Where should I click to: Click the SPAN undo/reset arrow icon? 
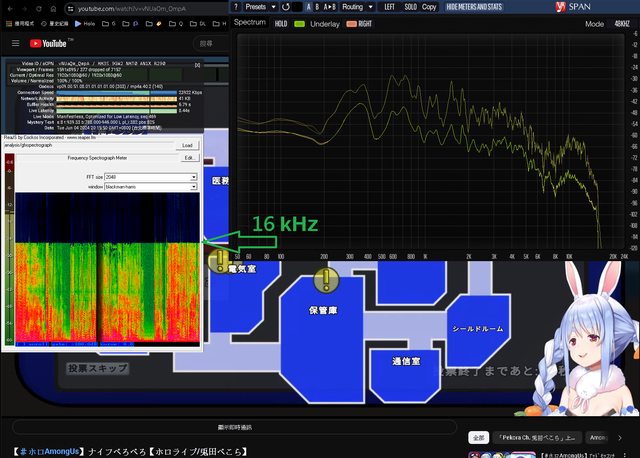[x=286, y=7]
